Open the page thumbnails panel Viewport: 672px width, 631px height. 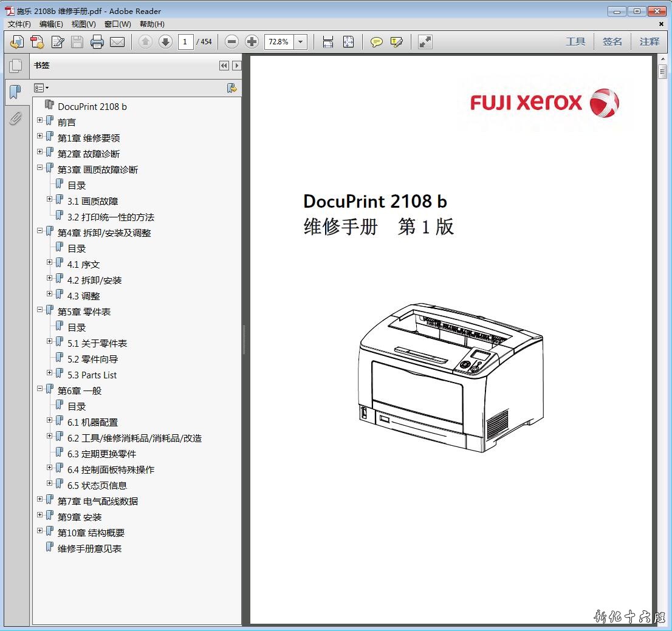coord(15,66)
